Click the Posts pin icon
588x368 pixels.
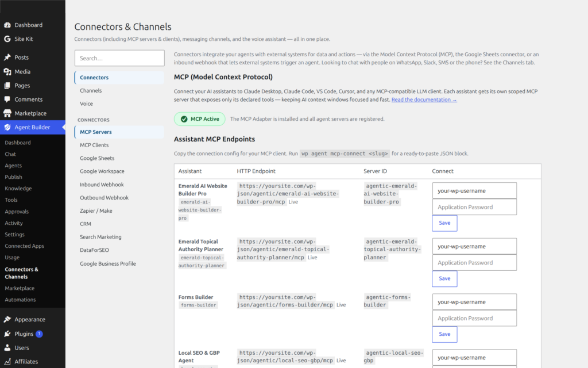[7, 57]
